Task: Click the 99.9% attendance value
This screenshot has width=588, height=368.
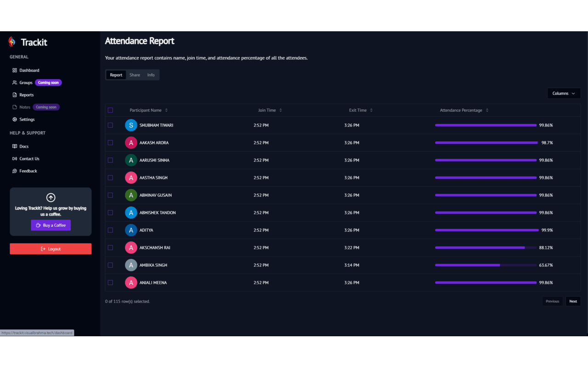Action: (547, 230)
